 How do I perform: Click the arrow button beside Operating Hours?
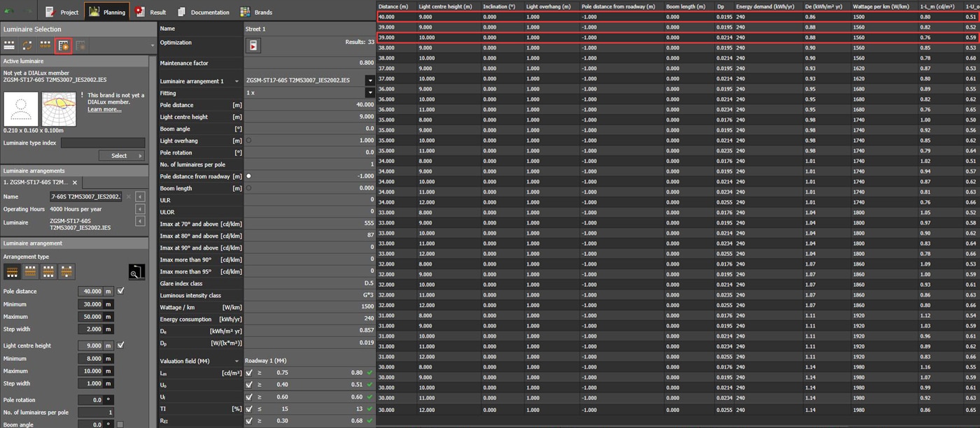click(x=140, y=209)
